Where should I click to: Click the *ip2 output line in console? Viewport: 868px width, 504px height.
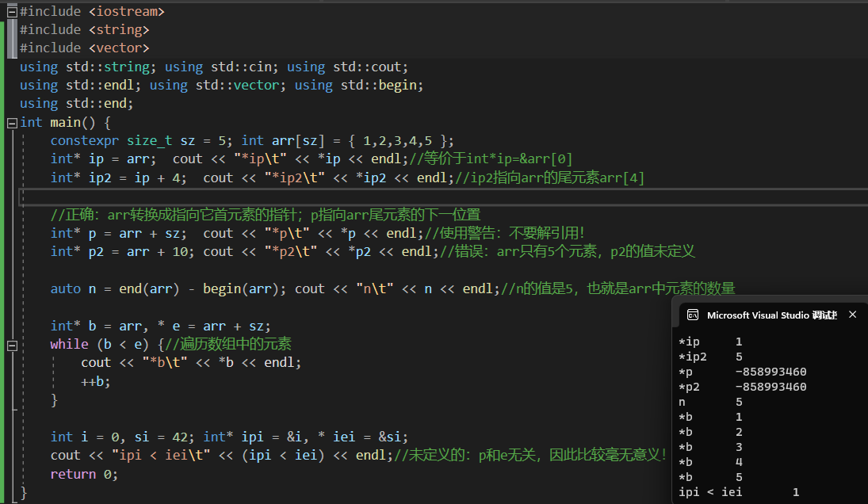pos(711,357)
